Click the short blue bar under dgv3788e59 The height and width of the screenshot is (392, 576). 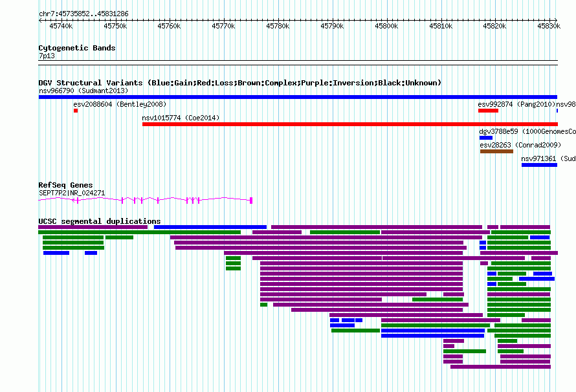486,138
